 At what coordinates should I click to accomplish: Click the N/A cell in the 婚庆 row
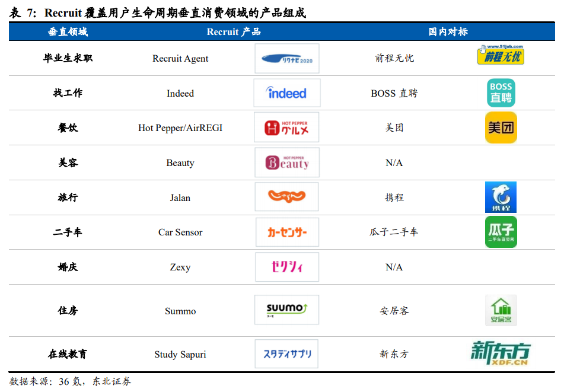pos(394,267)
